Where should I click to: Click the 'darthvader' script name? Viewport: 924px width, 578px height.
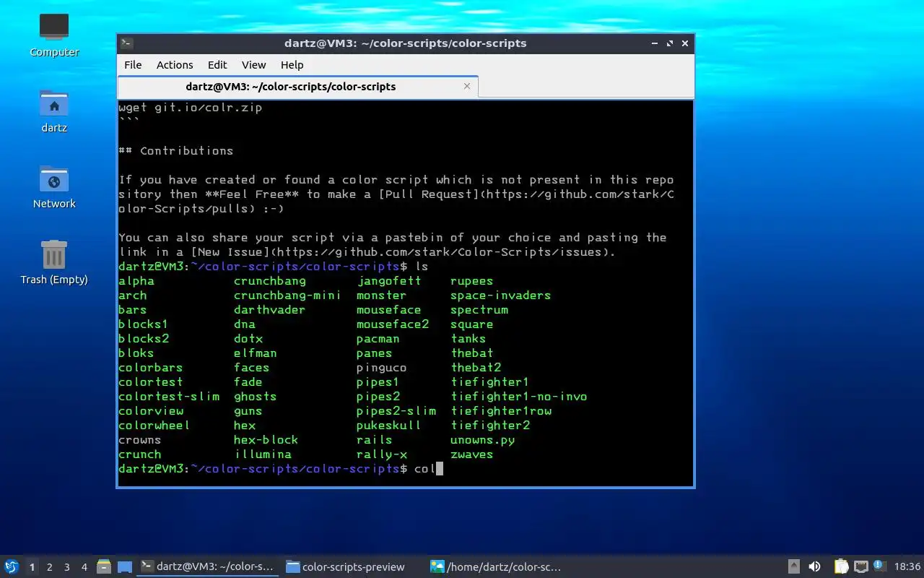point(270,310)
